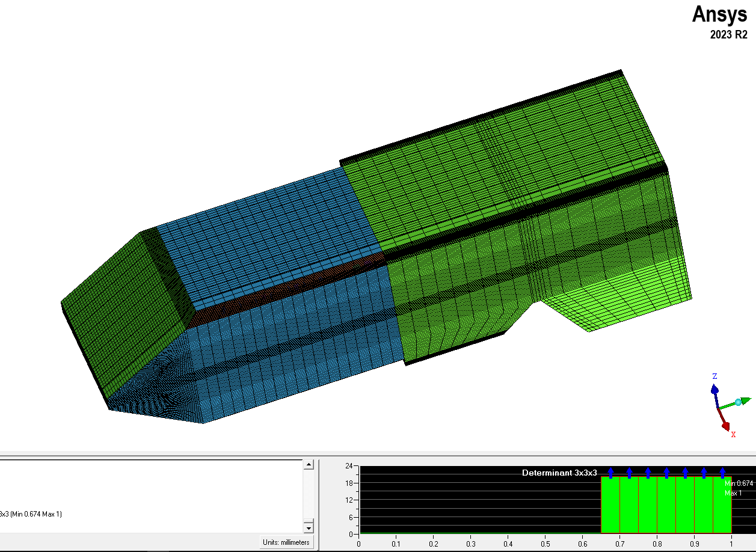Select the histogram bar between 0.65 and 0.7
Viewport: 756px width, 552px height.
click(x=610, y=505)
